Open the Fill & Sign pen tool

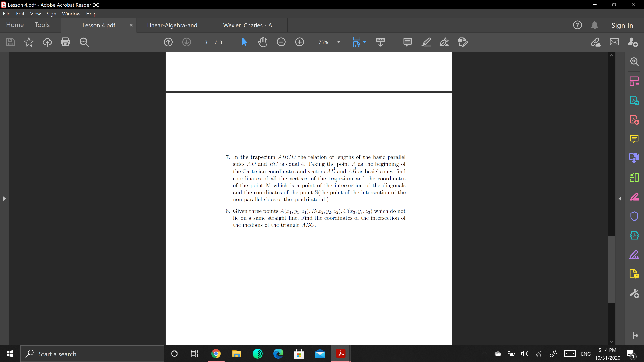tap(444, 42)
